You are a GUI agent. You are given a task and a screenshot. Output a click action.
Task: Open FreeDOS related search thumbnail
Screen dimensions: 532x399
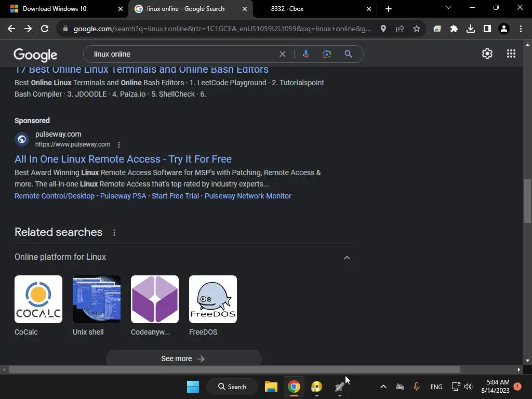pos(213,299)
